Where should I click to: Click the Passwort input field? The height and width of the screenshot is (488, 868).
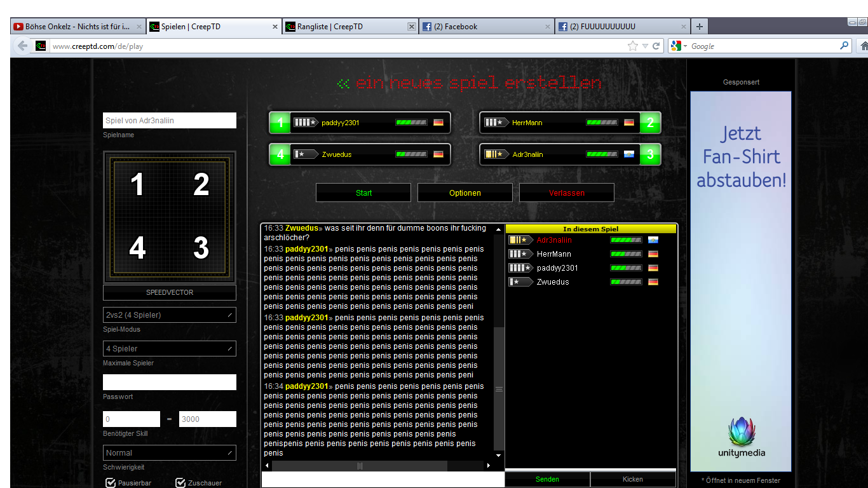point(170,383)
